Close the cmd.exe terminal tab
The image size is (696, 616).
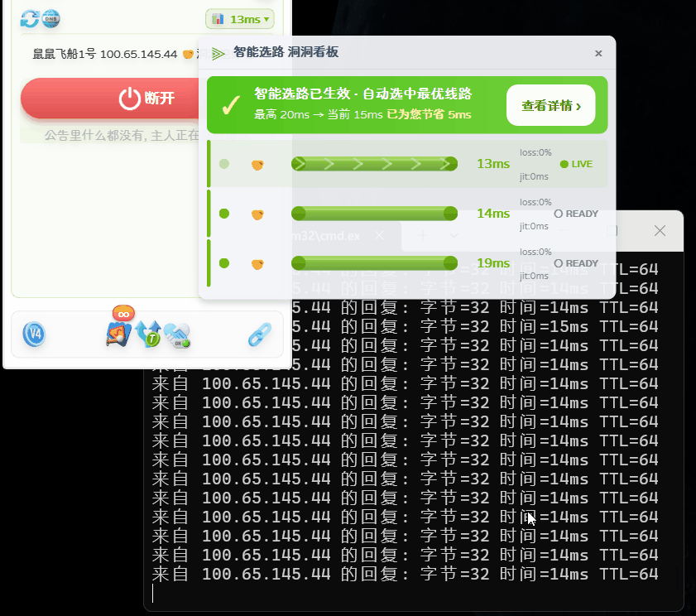tap(379, 235)
